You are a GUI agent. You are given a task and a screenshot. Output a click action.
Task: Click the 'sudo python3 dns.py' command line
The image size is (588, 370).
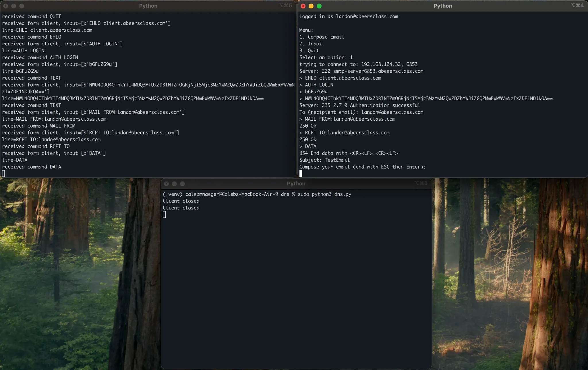point(257,194)
